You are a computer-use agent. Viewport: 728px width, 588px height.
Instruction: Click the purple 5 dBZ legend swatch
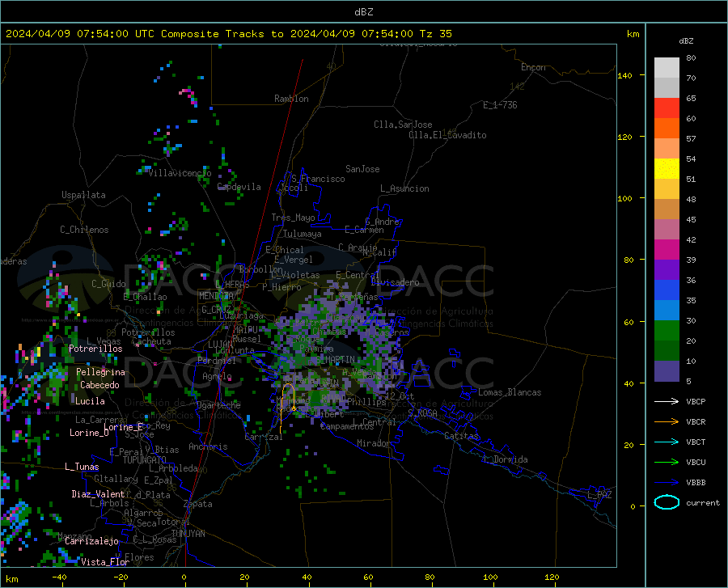(667, 371)
